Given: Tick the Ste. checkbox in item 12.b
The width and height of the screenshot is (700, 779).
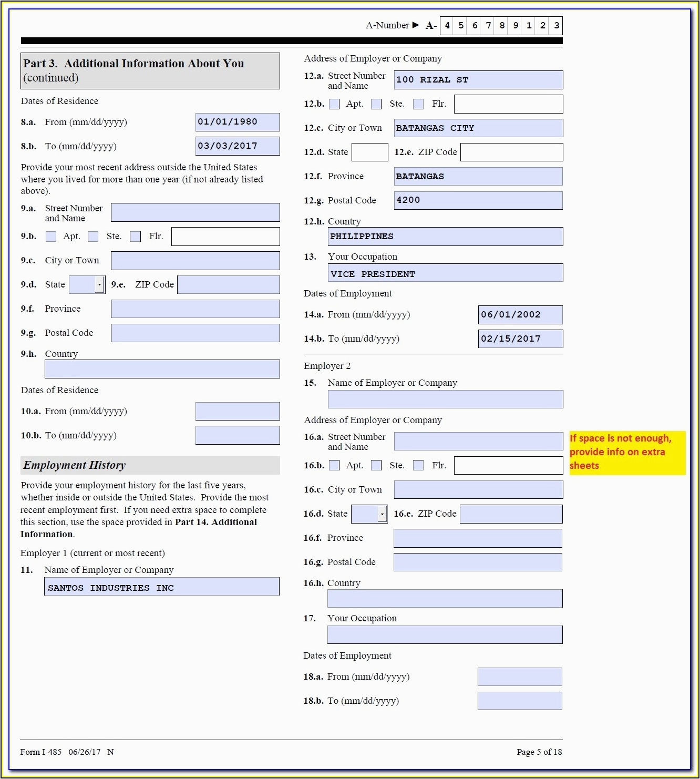Looking at the screenshot, I should click(x=376, y=104).
